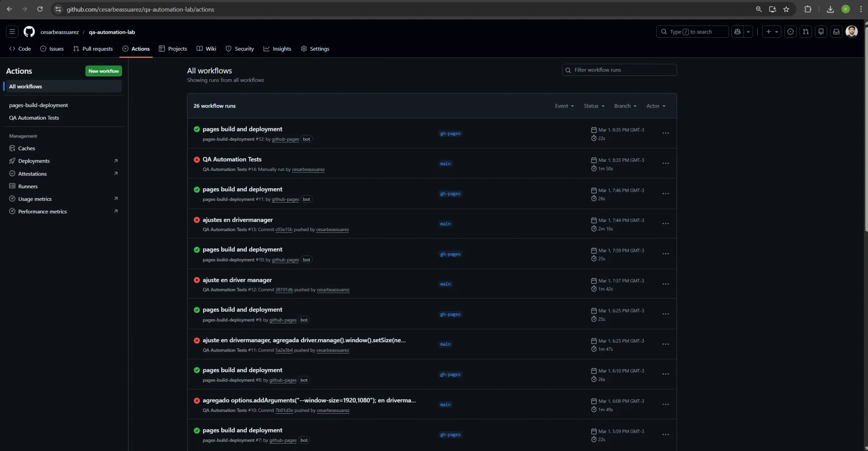Open the Branch filter dropdown

625,106
